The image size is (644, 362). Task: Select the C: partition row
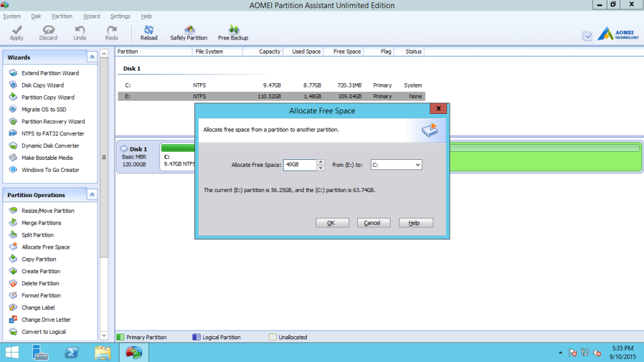pos(272,85)
